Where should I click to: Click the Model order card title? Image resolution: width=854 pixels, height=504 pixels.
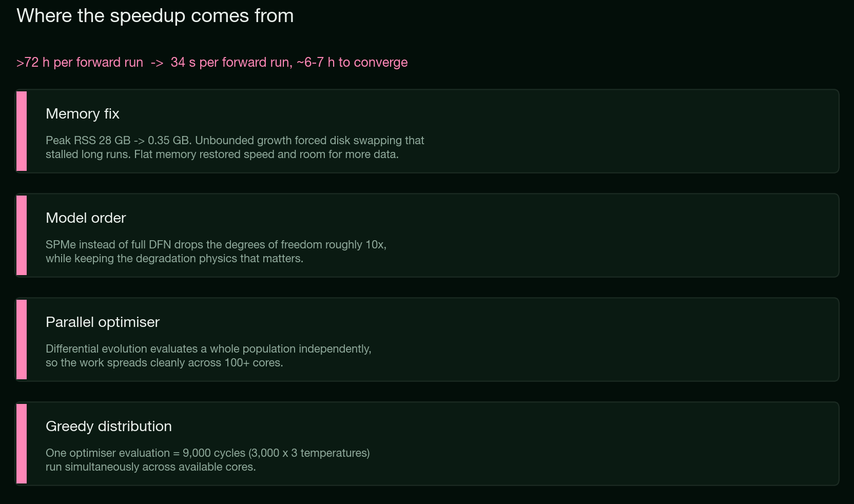[86, 218]
